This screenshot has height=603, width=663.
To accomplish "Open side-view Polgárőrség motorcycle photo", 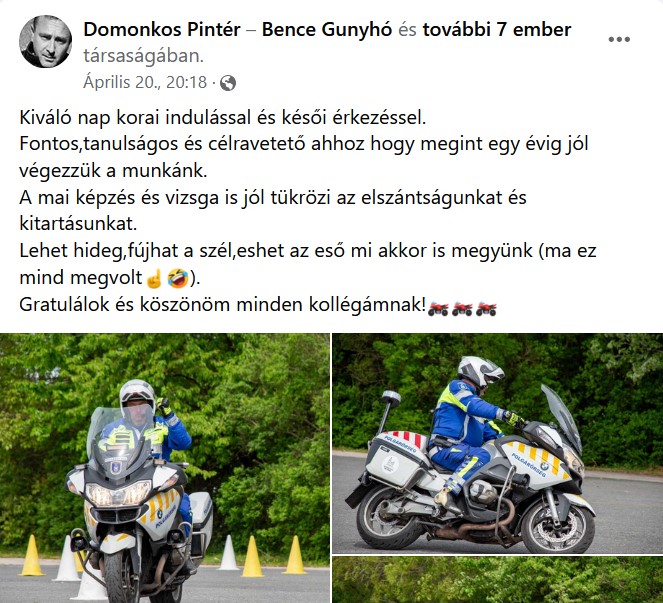I will click(498, 443).
